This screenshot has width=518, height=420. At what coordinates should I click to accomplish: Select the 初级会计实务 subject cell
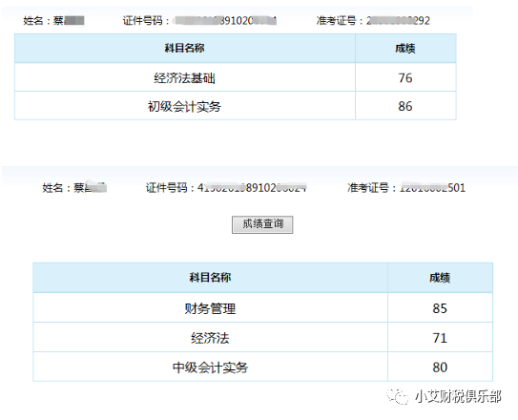click(x=185, y=106)
